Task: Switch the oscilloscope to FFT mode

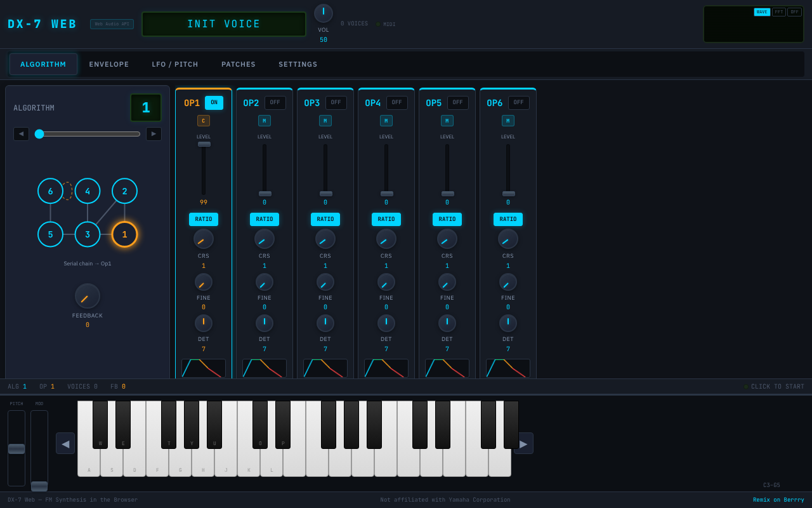Action: 778,11
